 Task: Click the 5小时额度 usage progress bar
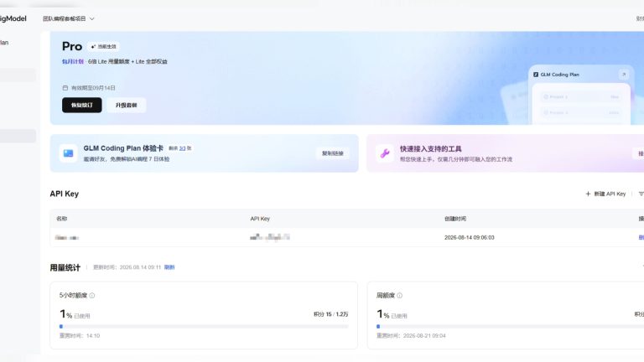point(204,327)
